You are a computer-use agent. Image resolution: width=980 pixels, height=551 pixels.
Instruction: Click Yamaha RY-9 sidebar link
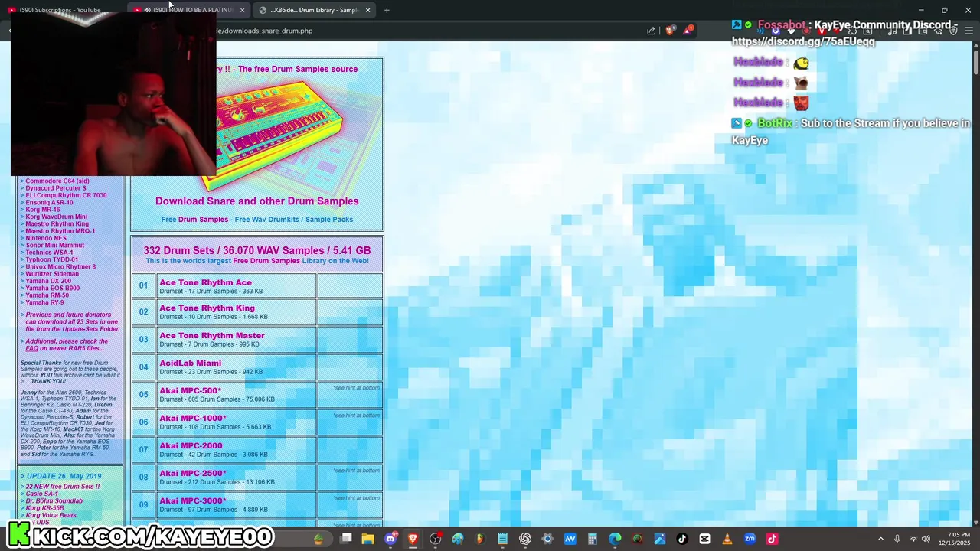(x=44, y=302)
